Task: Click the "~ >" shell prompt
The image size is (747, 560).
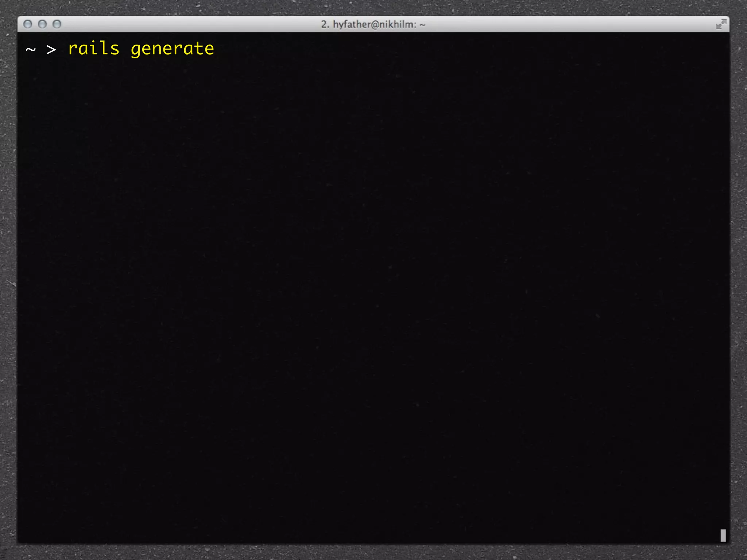Action: point(41,49)
